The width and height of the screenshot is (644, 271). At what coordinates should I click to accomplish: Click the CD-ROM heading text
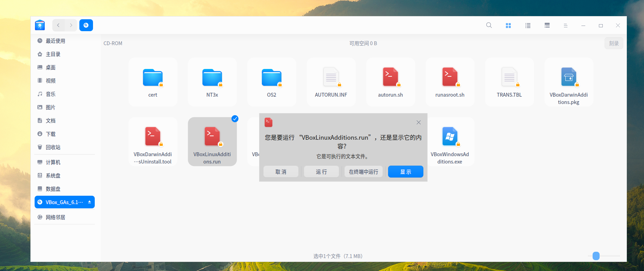[x=113, y=43]
